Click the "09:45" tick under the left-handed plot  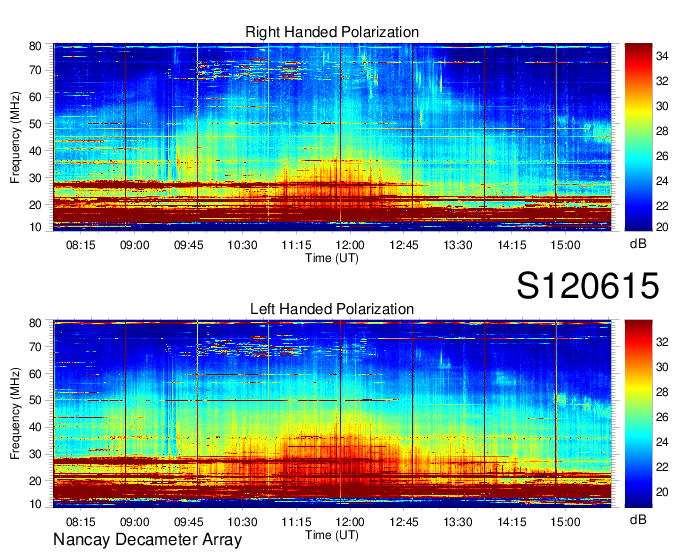189,522
